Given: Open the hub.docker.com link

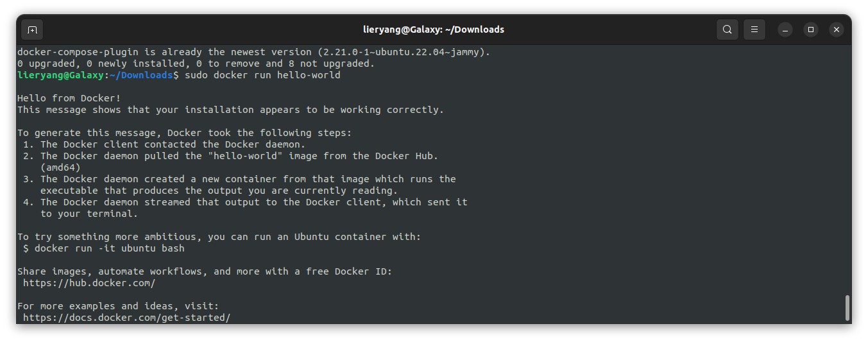Looking at the screenshot, I should pos(89,283).
